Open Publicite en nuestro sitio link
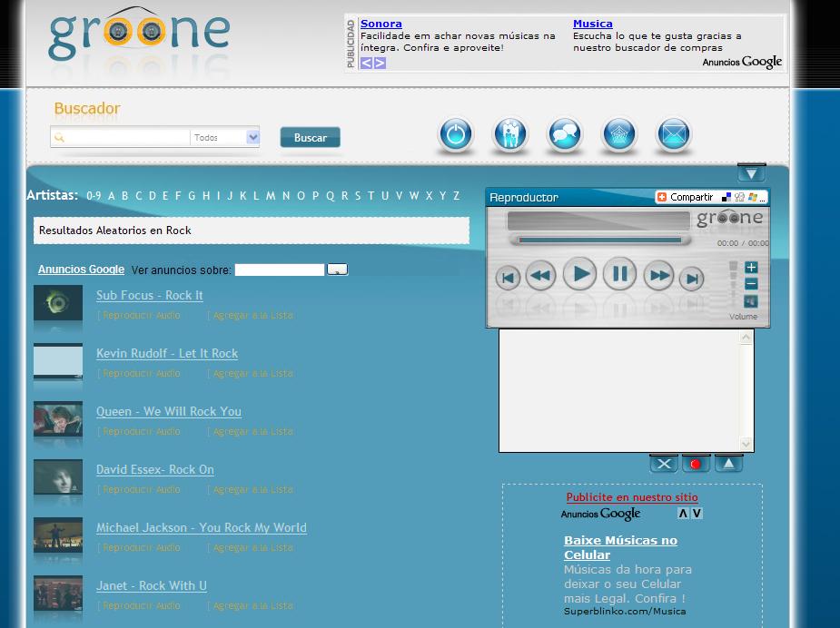This screenshot has height=628, width=840. [632, 496]
